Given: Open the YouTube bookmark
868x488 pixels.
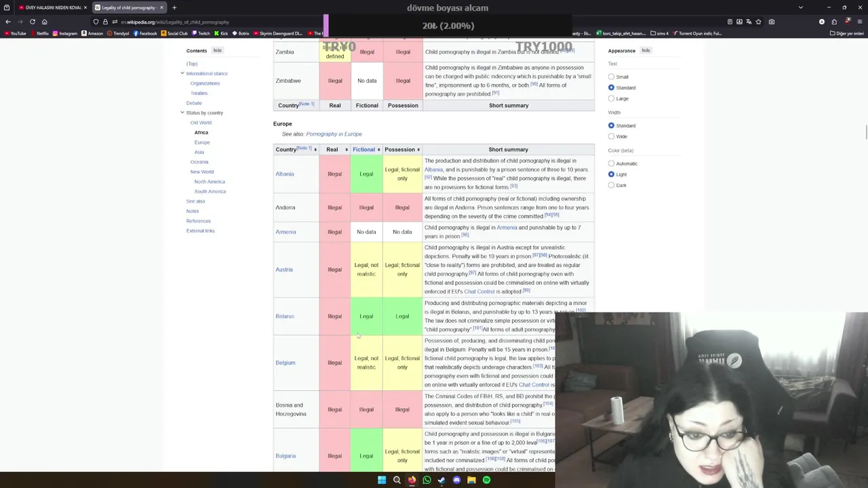Looking at the screenshot, I should coord(15,33).
